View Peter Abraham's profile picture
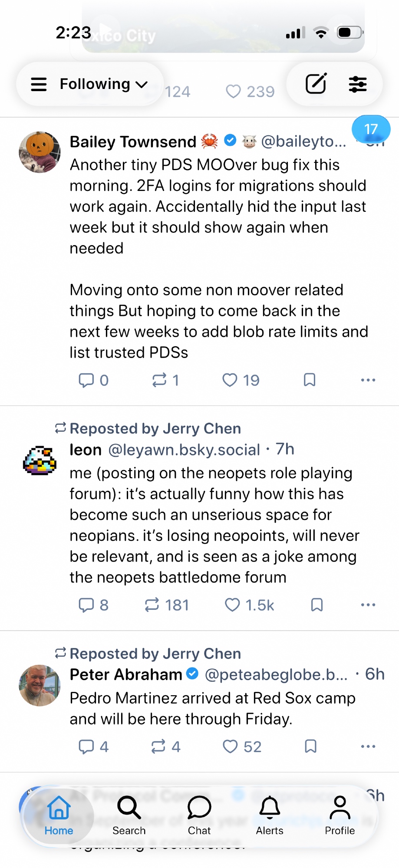The height and width of the screenshot is (868, 399). (x=40, y=685)
